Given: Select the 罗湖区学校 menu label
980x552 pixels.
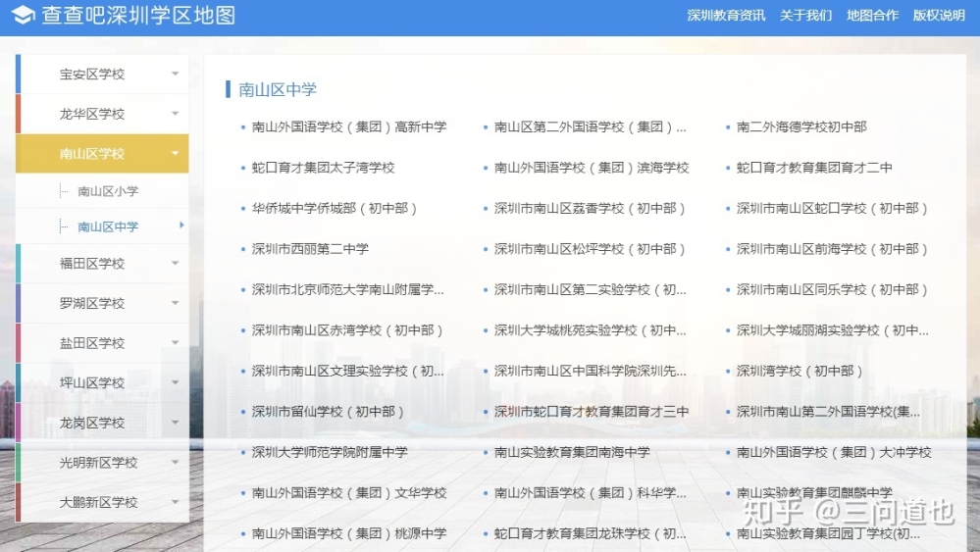Looking at the screenshot, I should click(92, 304).
